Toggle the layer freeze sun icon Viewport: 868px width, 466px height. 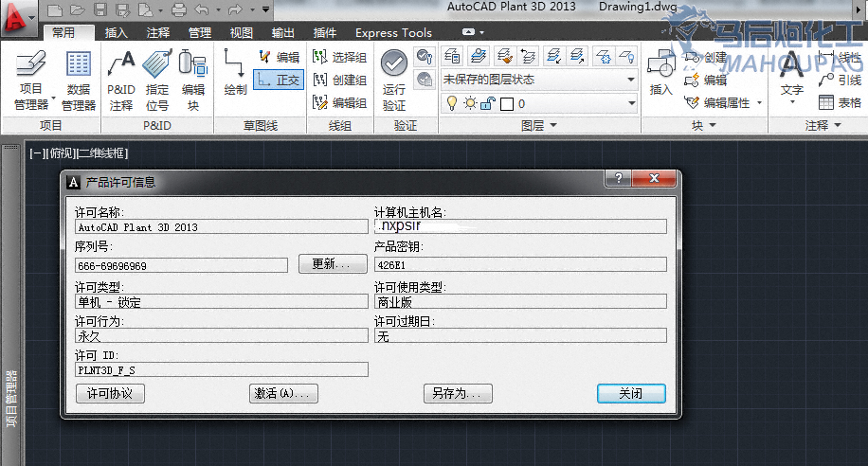pos(470,103)
